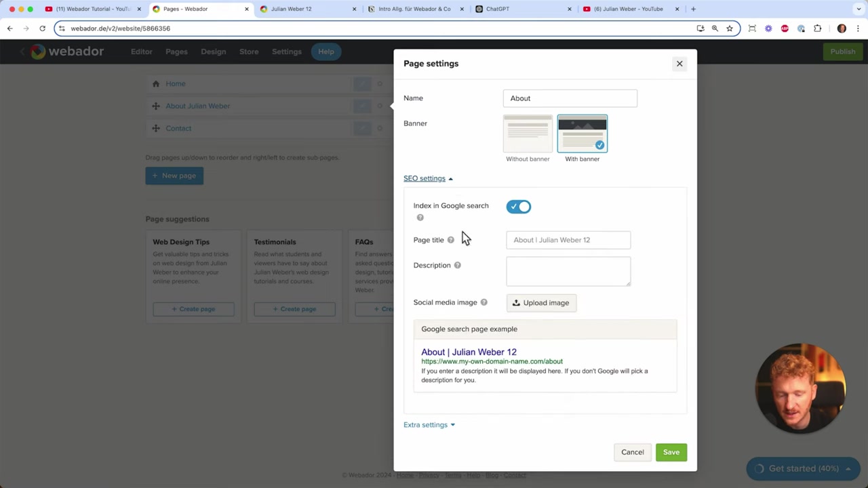Image resolution: width=868 pixels, height=488 pixels.
Task: Create page for Web Design Tips suggestion
Action: tap(193, 309)
